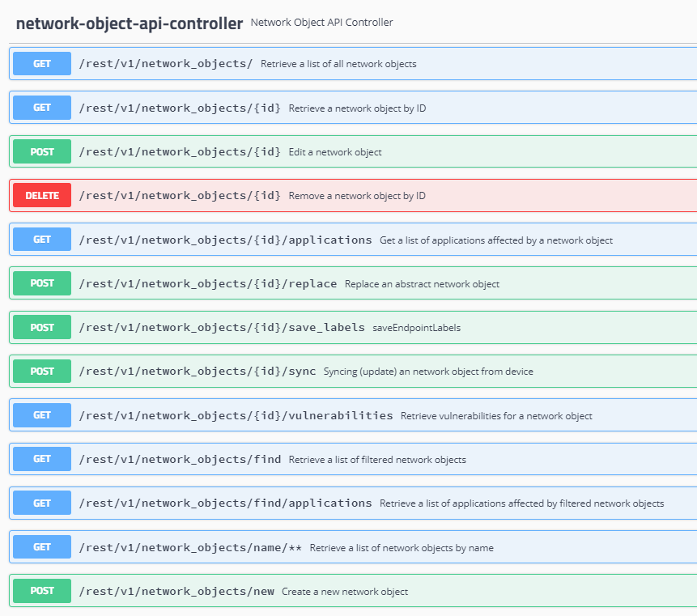Open the save_labels endpoint path
The height and width of the screenshot is (616, 697).
222,328
